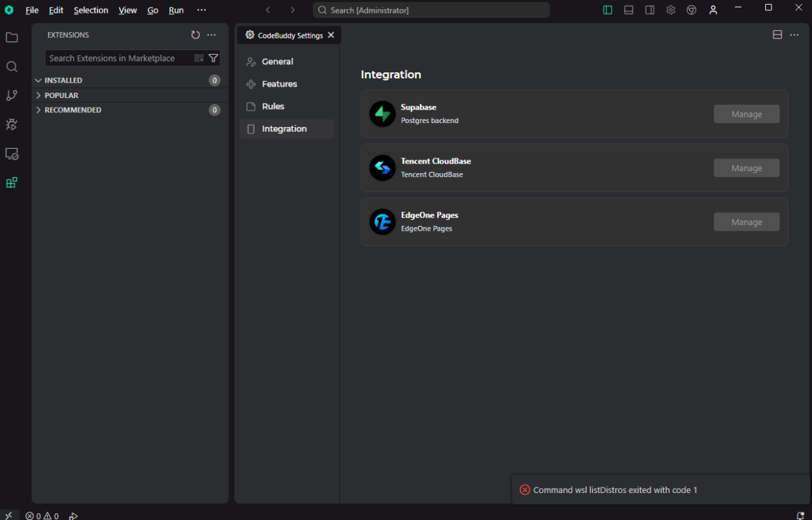Manage the EdgeOne Pages integration
812x520 pixels.
[x=746, y=222]
